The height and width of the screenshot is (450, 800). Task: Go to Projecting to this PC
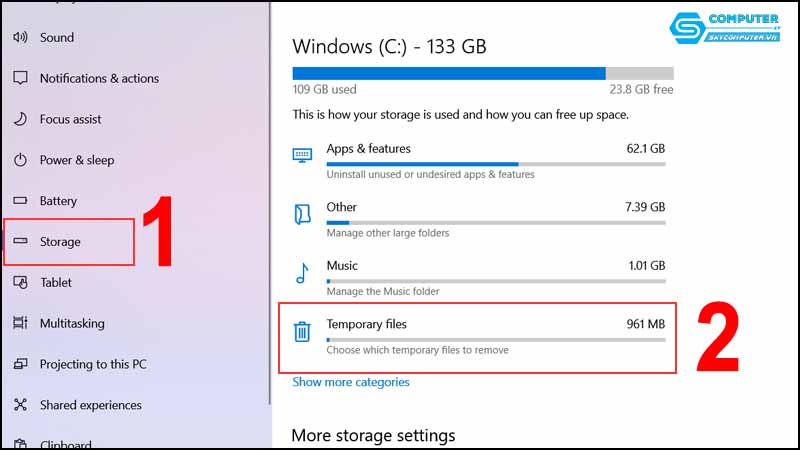92,365
